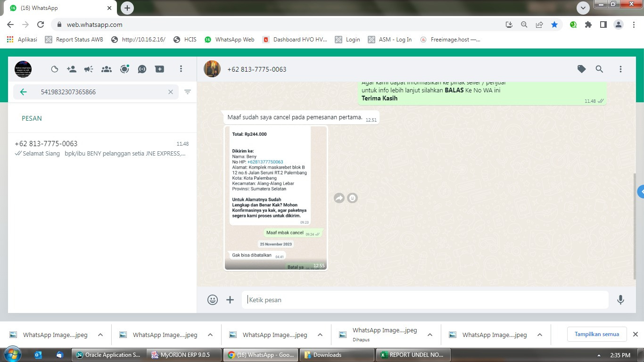The width and height of the screenshot is (644, 362).
Task: Share this page from the address bar
Action: (x=539, y=25)
